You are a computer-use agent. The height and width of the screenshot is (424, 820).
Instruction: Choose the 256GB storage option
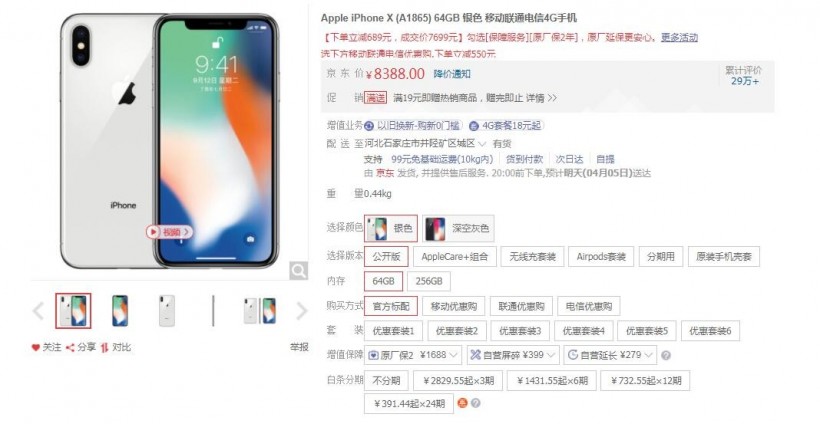(x=429, y=281)
